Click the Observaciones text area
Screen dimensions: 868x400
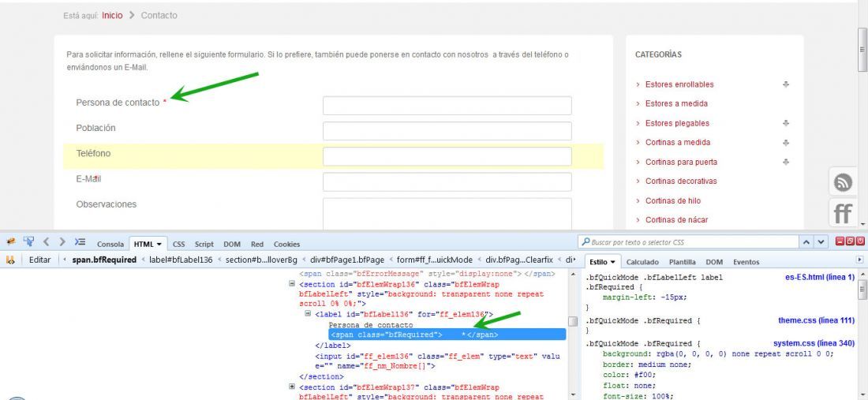pos(447,214)
